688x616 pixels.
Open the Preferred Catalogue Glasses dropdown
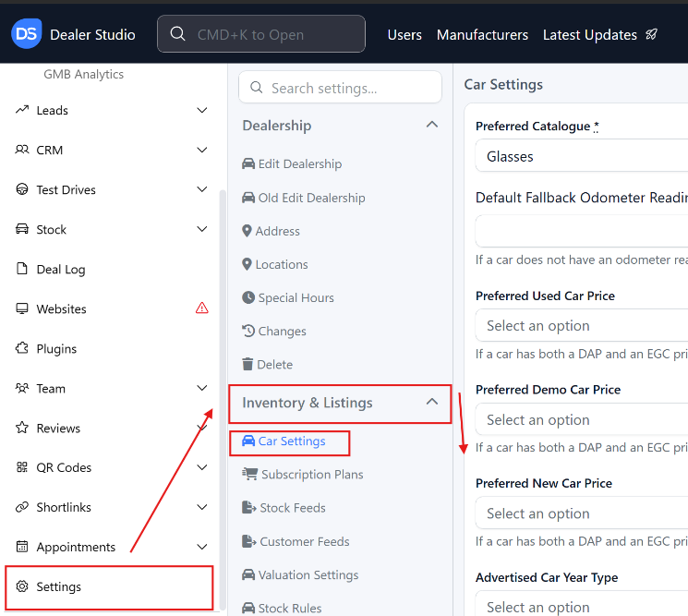582,156
